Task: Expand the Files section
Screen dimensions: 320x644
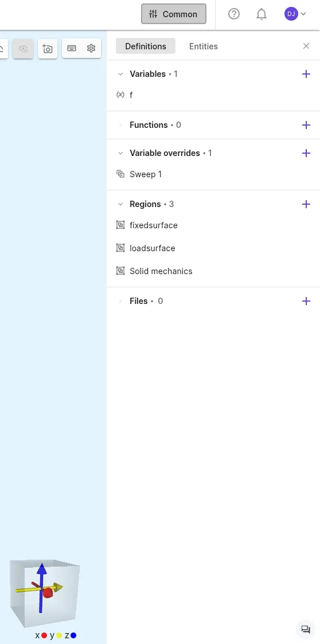Action: (x=120, y=301)
